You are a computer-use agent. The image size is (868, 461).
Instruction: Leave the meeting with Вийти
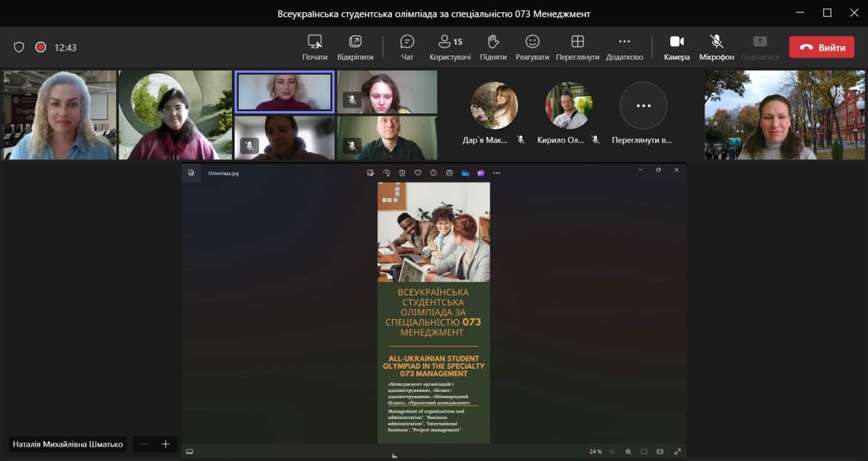(821, 47)
